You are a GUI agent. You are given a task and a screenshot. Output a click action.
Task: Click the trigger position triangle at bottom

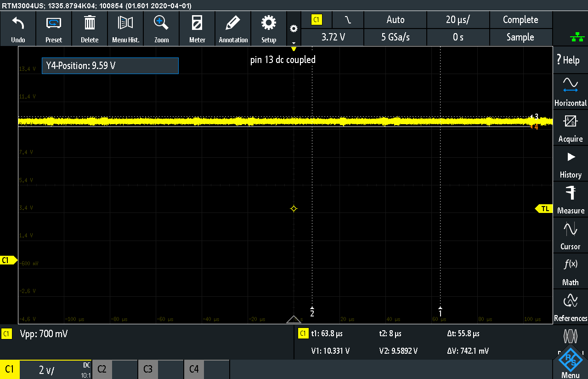pyautogui.click(x=294, y=319)
